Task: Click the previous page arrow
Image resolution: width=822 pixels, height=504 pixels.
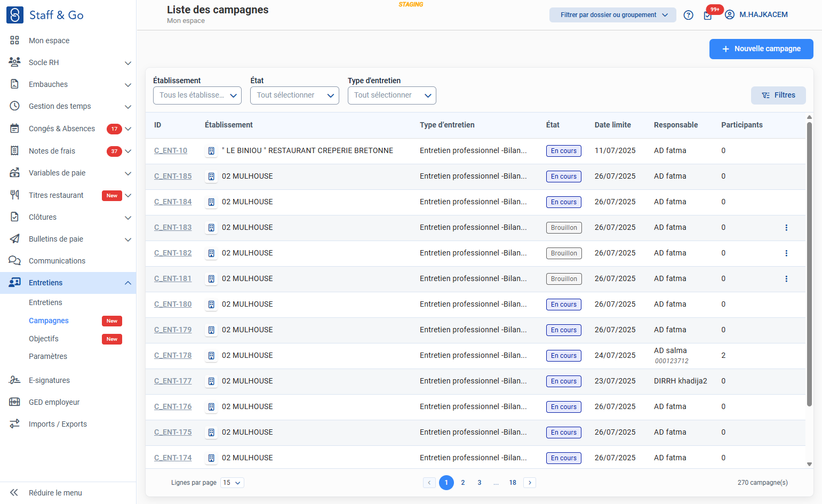Action: (x=429, y=483)
